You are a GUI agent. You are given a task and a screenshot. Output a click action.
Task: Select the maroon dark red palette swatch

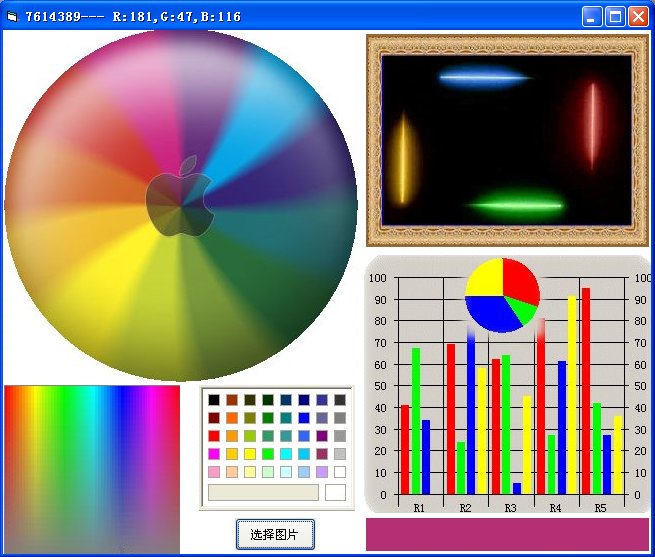[214, 418]
